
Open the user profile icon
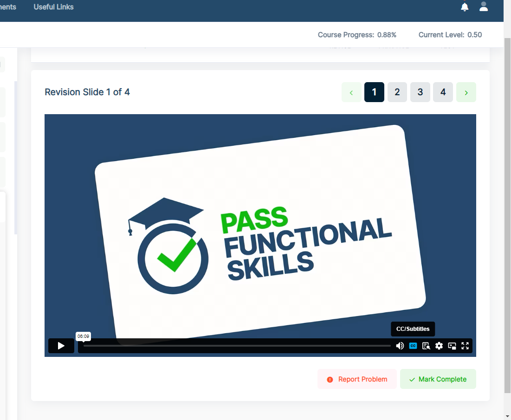tap(484, 6)
